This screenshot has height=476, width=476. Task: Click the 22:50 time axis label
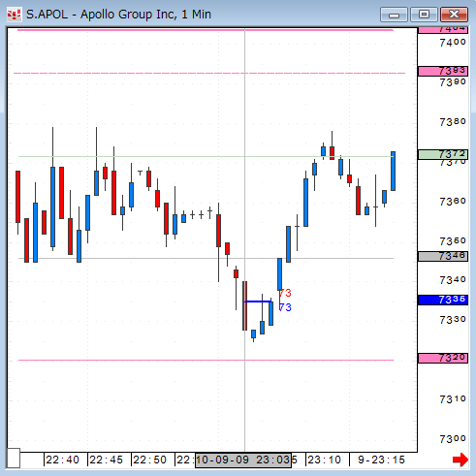coord(149,460)
